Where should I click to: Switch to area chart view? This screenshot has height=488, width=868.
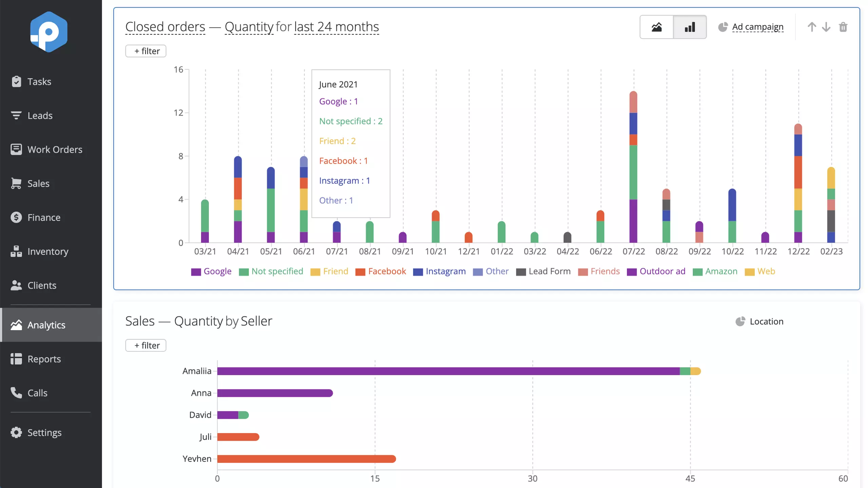656,27
